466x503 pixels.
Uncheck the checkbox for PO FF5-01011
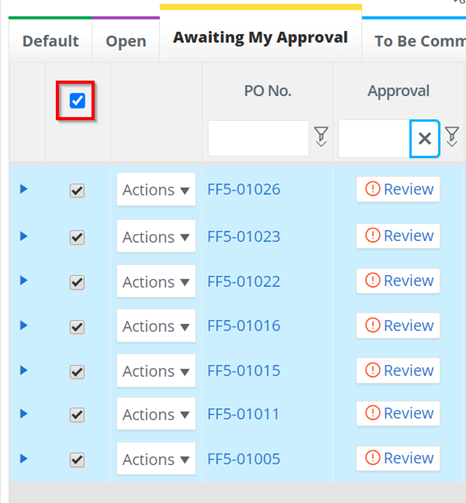[77, 415]
